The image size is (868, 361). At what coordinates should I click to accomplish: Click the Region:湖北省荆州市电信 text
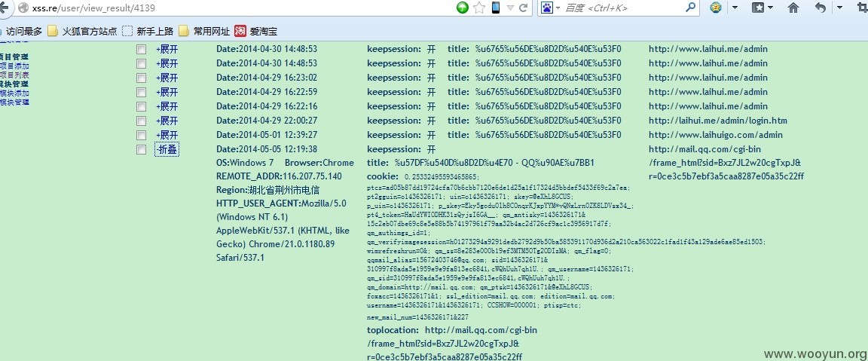click(x=267, y=190)
